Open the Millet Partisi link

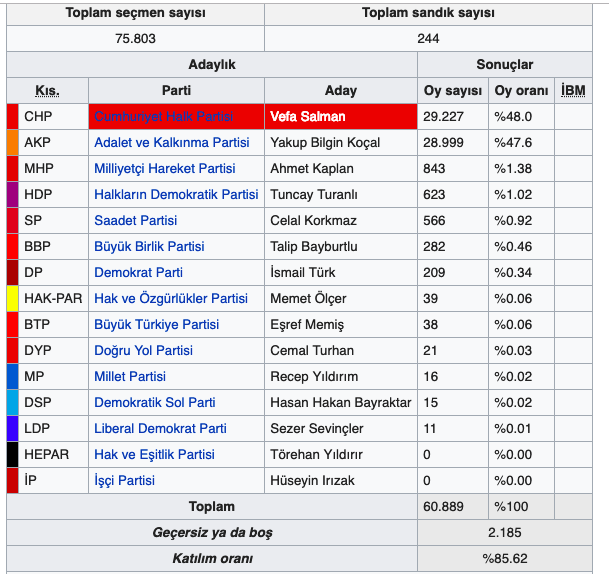point(130,376)
